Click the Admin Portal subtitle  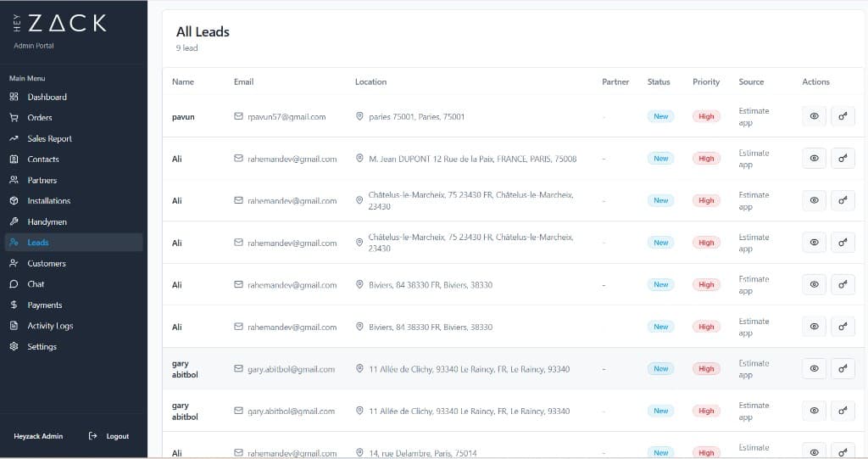coord(34,46)
